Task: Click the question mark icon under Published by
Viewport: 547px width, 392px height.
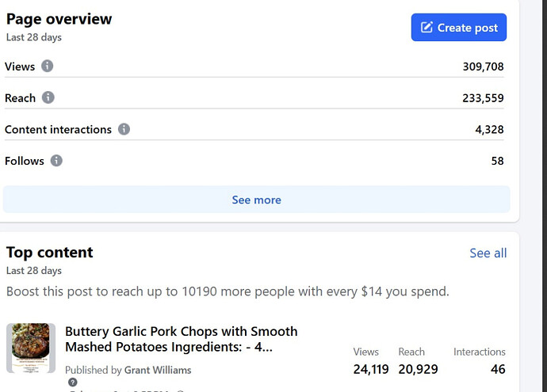Action: point(73,382)
